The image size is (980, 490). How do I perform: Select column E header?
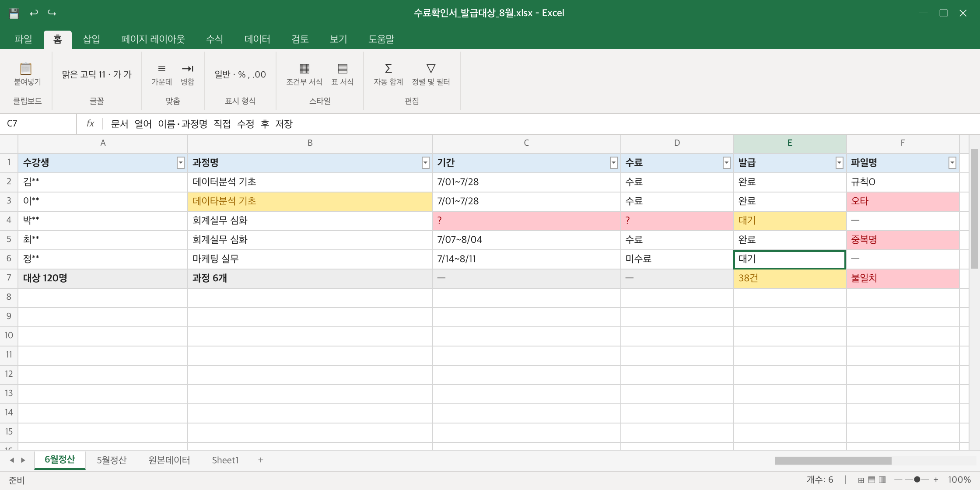coord(790,143)
